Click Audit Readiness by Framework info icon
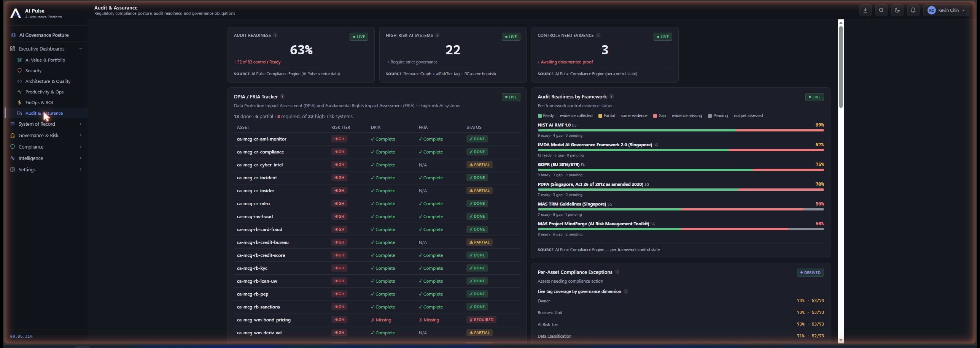Viewport: 980px width, 348px height. 611,96
